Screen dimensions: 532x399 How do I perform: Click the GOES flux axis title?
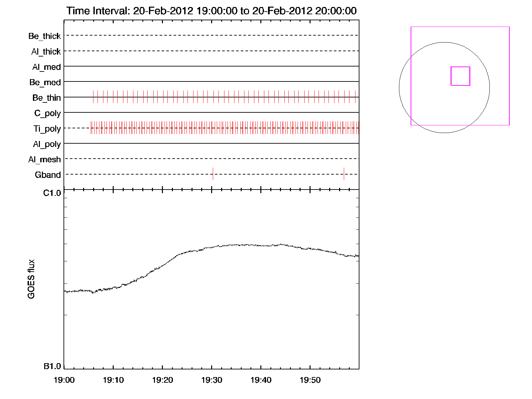click(31, 279)
